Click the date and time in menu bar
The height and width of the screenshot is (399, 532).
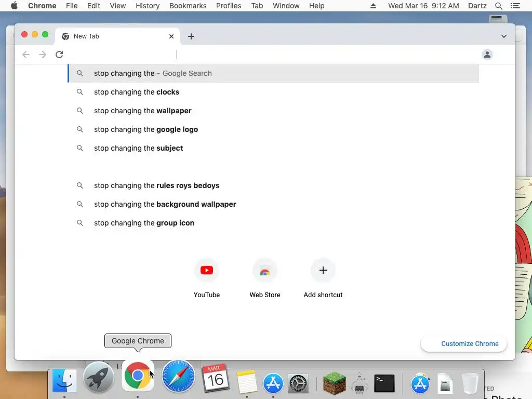pyautogui.click(x=423, y=6)
